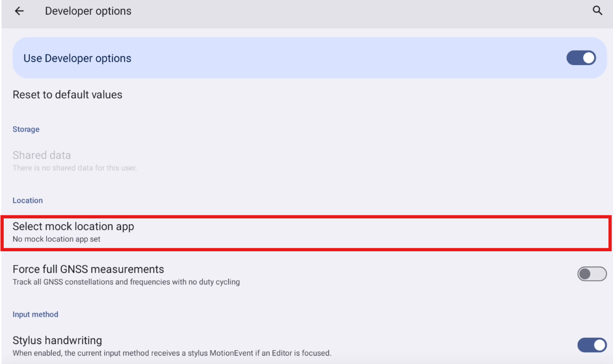Enable the Force full GNSS measurements switch
613x364 pixels.
point(592,274)
